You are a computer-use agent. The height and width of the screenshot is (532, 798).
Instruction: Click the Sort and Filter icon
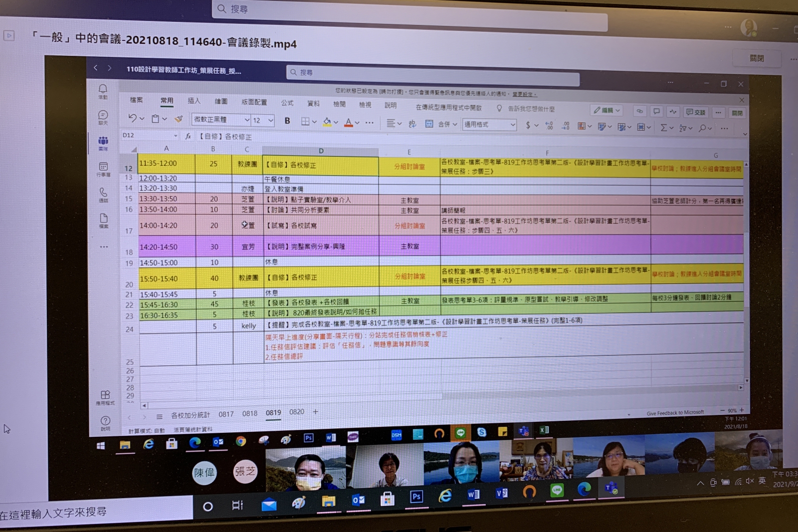(x=683, y=128)
